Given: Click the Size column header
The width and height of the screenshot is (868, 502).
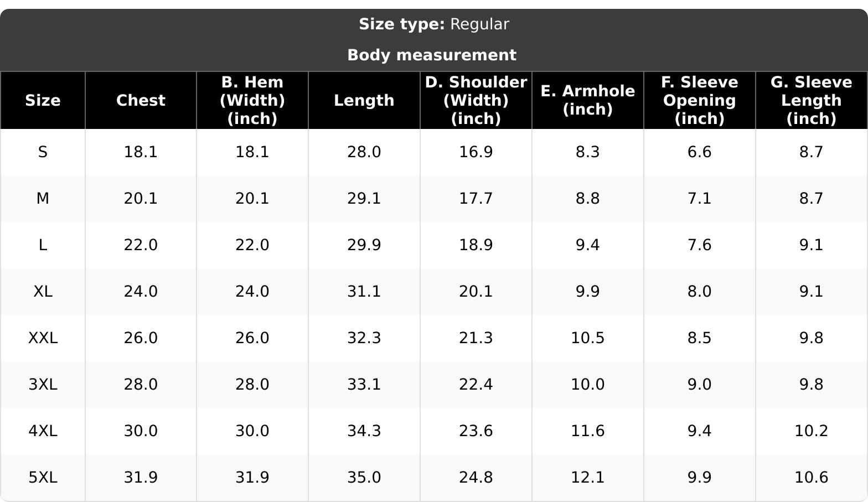Looking at the screenshot, I should click(x=43, y=100).
